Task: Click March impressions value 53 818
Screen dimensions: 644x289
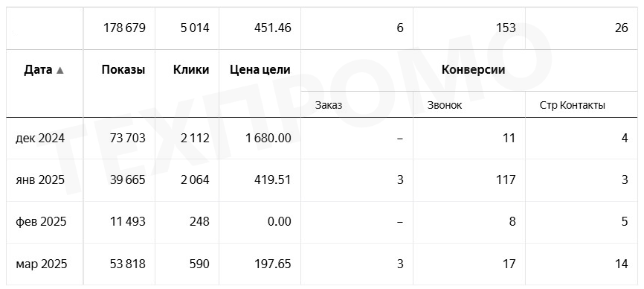Action: [x=128, y=264]
